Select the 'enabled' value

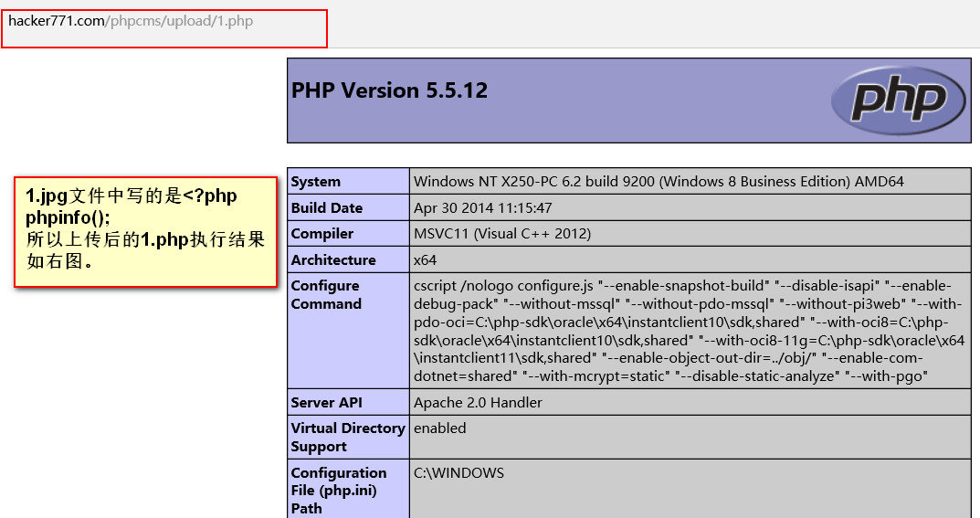coord(440,428)
